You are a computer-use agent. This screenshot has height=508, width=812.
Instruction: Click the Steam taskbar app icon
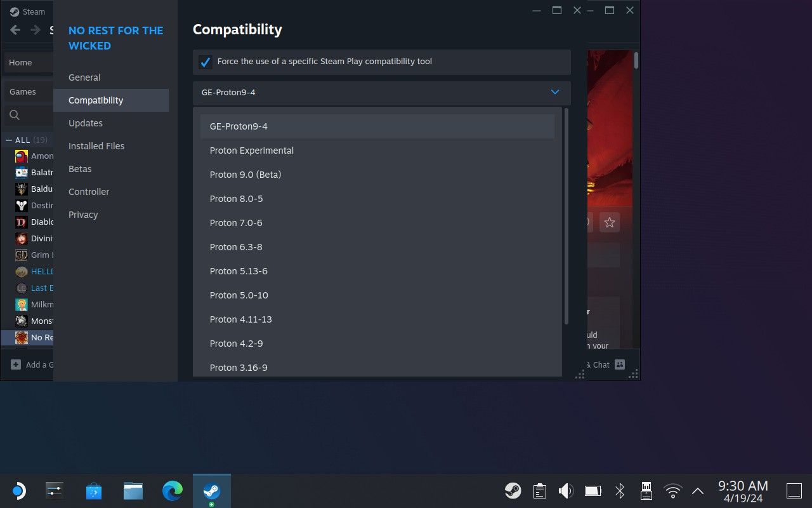[211, 491]
